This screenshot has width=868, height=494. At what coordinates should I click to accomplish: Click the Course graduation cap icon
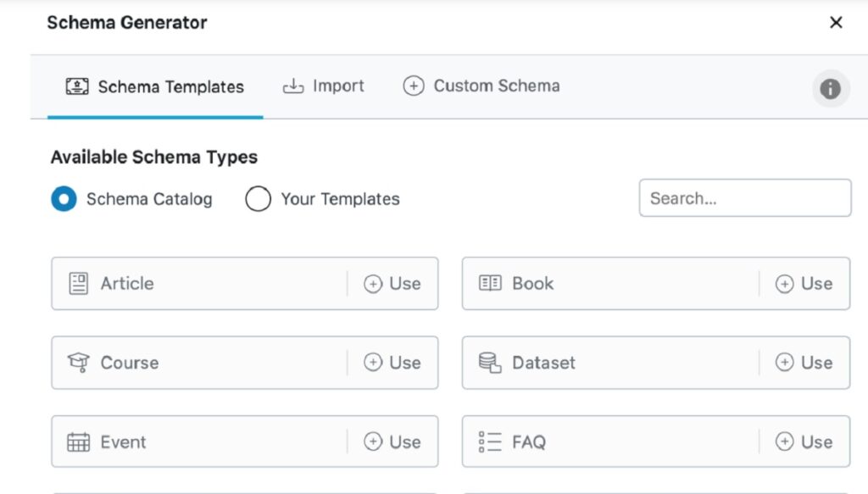(78, 363)
